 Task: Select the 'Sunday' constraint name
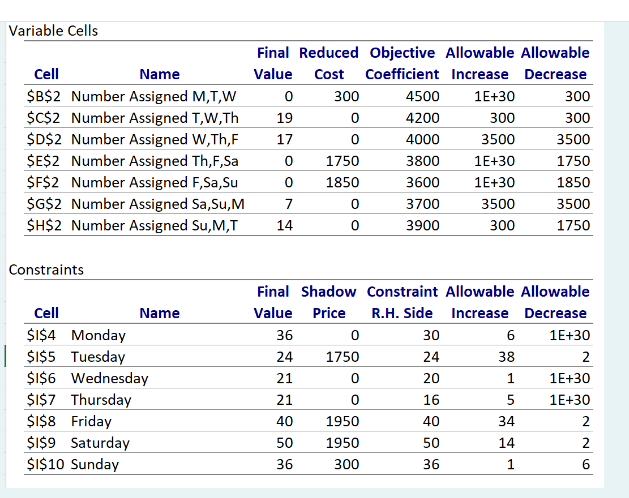click(x=95, y=464)
